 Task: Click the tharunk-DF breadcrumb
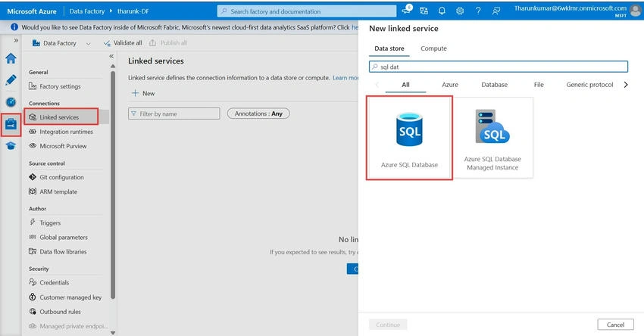click(x=133, y=11)
